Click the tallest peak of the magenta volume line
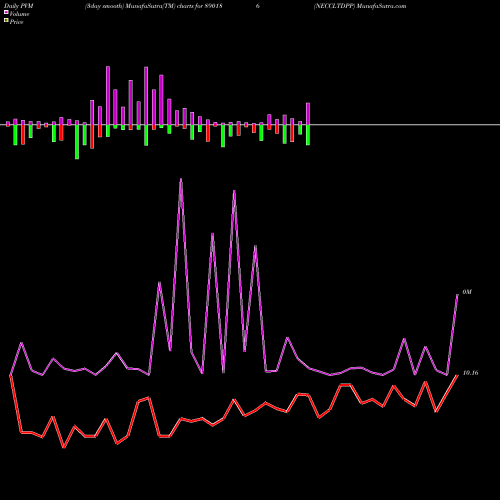This screenshot has width=500, height=500. tap(181, 180)
